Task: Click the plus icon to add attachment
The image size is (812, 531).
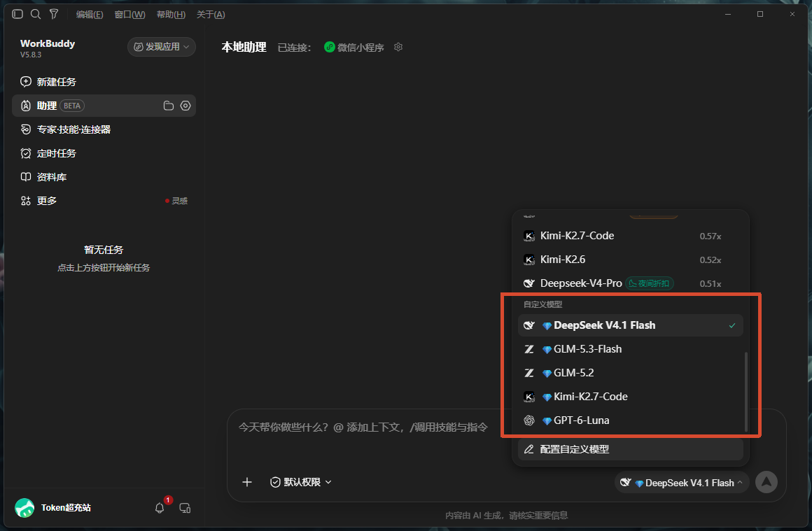Action: coord(247,482)
